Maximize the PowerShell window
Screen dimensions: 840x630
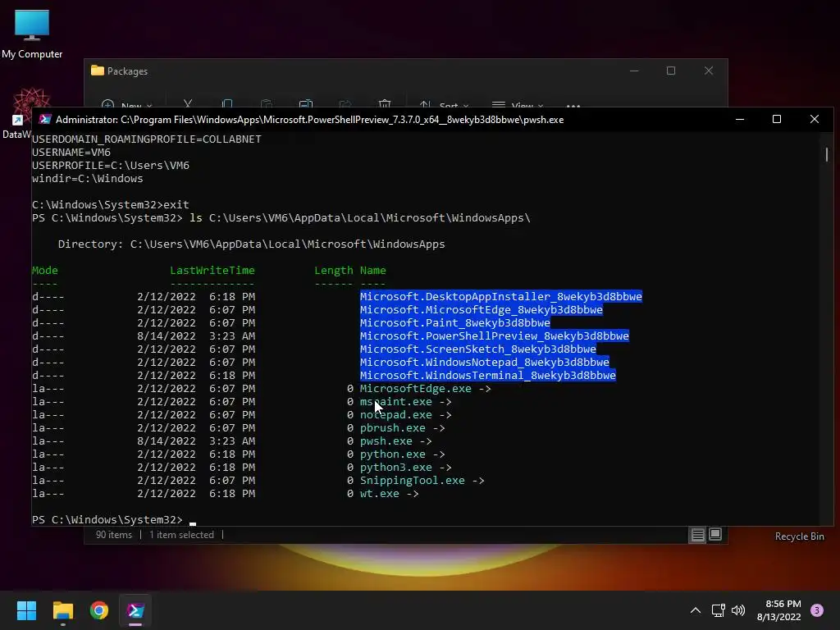pos(777,119)
